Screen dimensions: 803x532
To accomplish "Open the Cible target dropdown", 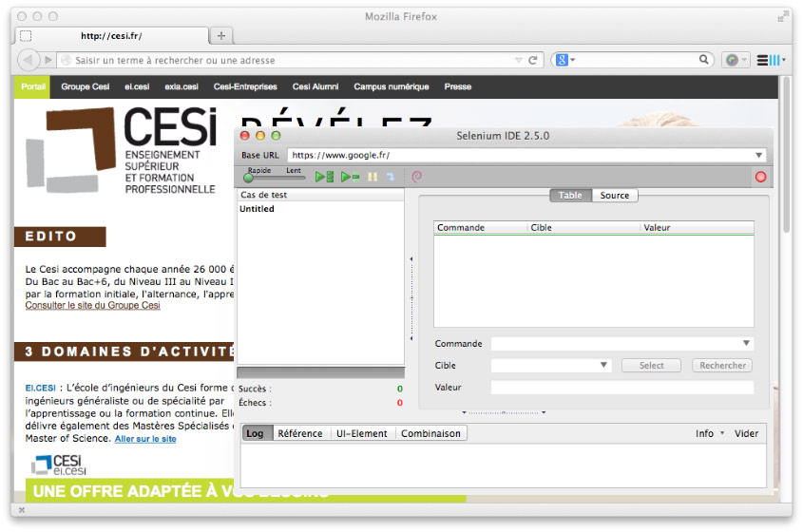I will coord(603,365).
